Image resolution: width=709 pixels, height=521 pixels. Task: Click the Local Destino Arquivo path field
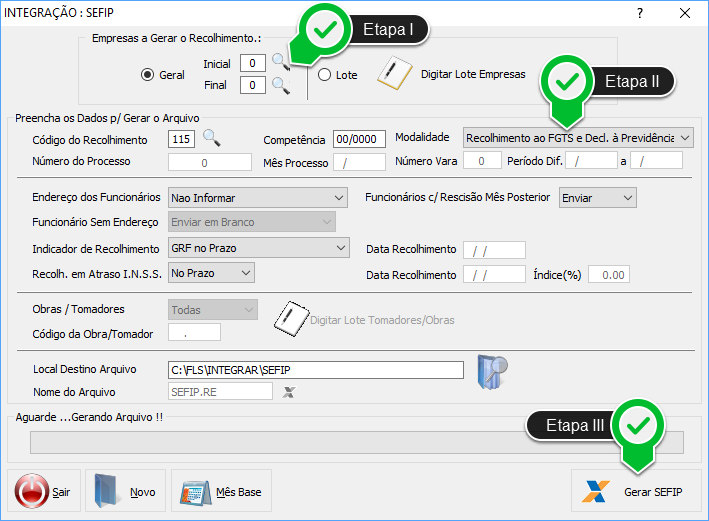point(316,371)
